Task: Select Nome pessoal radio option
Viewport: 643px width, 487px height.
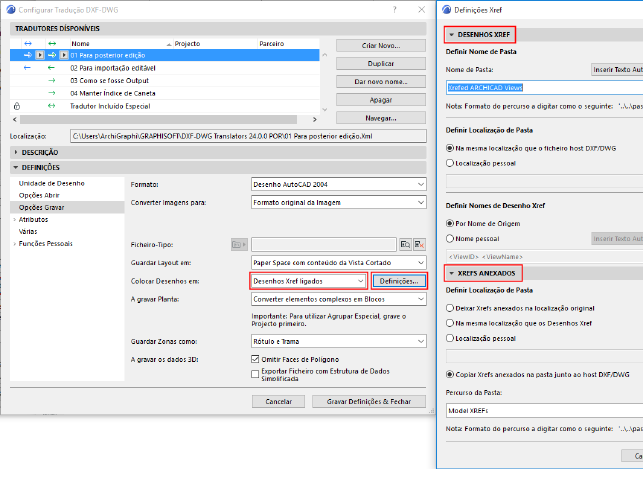Action: point(450,238)
